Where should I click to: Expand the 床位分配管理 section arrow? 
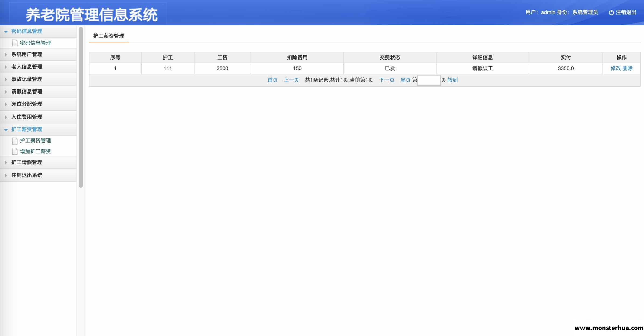tap(6, 104)
